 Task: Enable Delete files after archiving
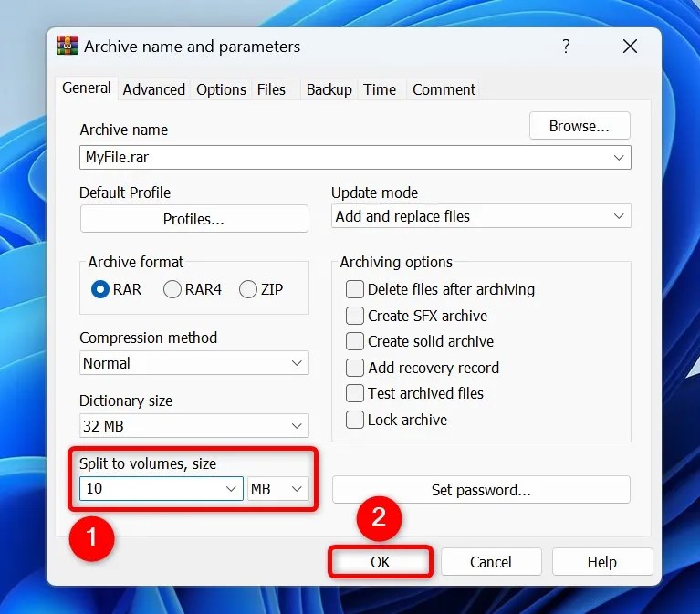tap(355, 289)
